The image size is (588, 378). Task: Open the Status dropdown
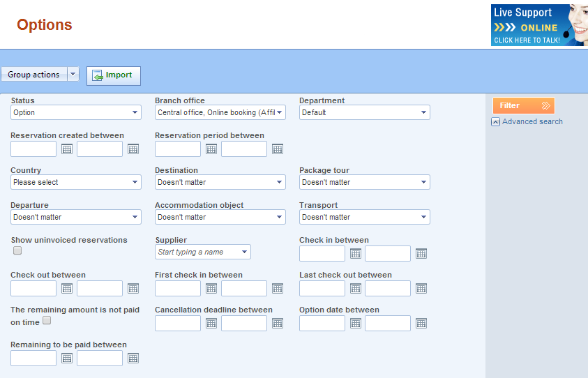(x=76, y=112)
